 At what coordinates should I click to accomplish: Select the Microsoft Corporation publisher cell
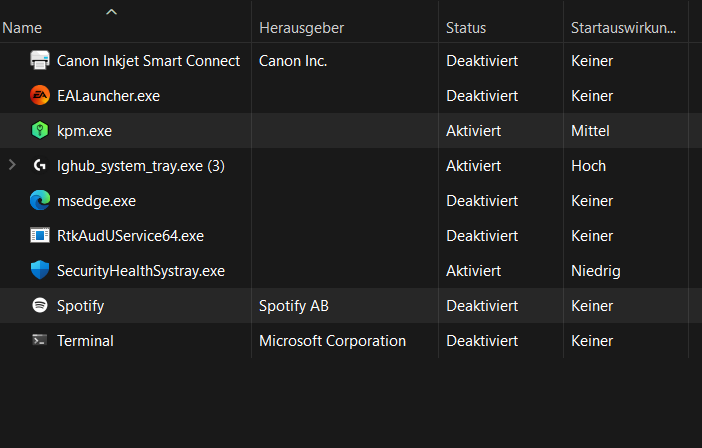(x=332, y=341)
